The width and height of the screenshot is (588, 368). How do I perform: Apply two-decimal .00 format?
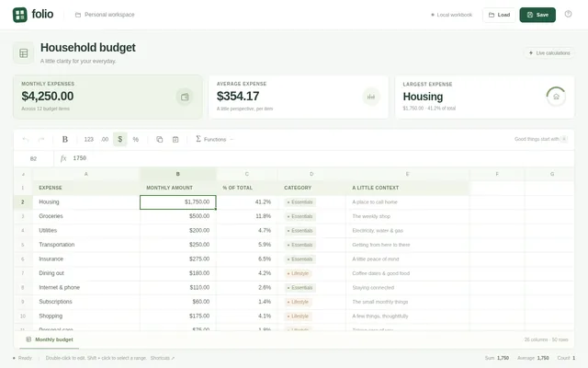(x=104, y=139)
